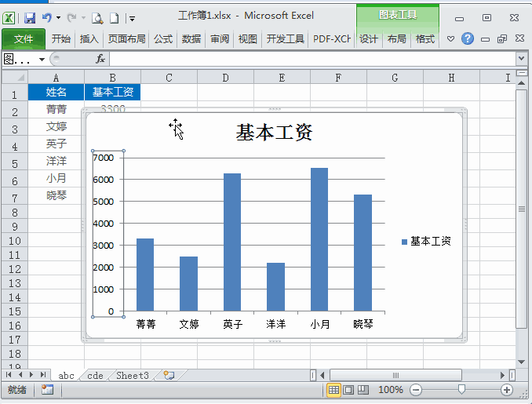Open the Name Box dropdown arrow
532x404 pixels.
42,60
